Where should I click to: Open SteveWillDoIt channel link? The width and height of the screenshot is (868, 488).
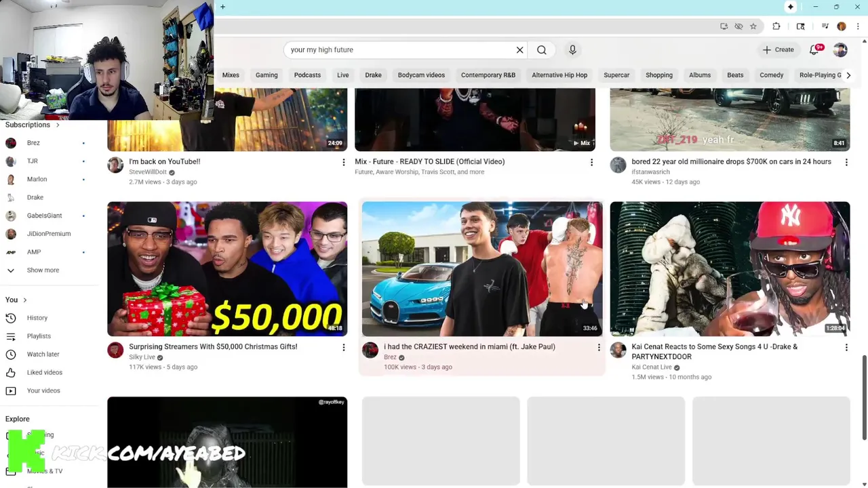147,172
